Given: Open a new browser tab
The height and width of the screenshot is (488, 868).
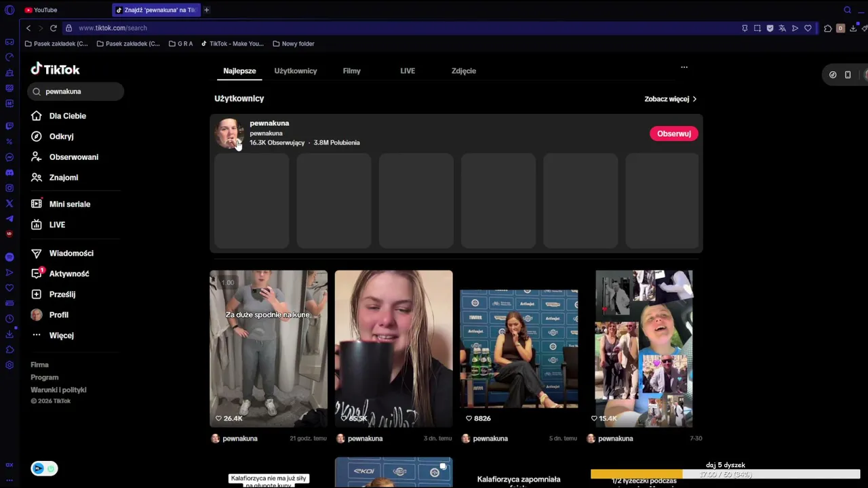Looking at the screenshot, I should pyautogui.click(x=206, y=10).
